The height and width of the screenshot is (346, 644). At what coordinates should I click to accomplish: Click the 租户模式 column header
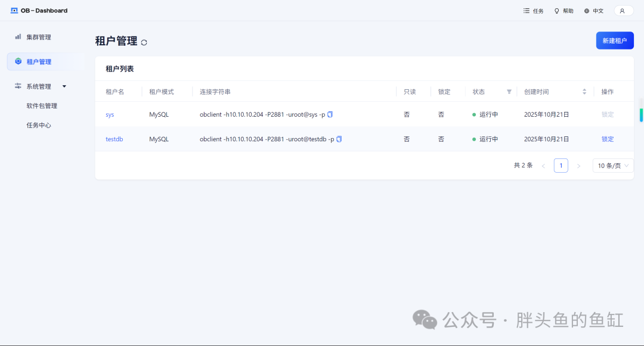point(162,92)
